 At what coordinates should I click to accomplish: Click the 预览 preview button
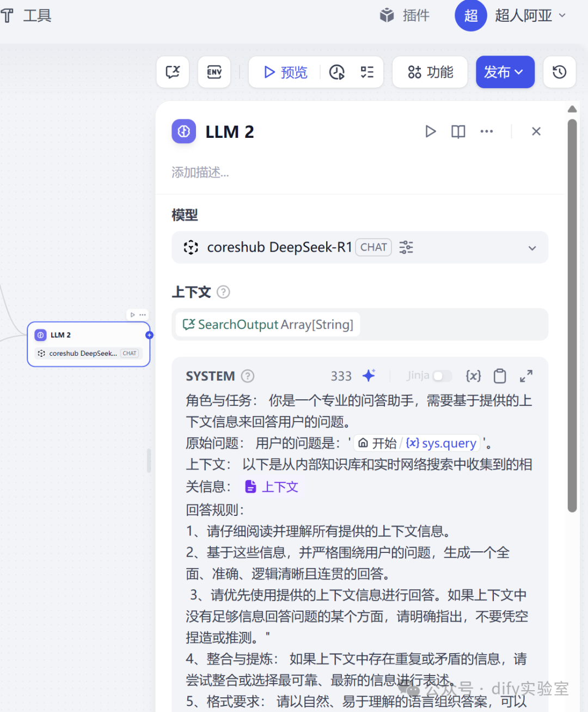pos(285,72)
